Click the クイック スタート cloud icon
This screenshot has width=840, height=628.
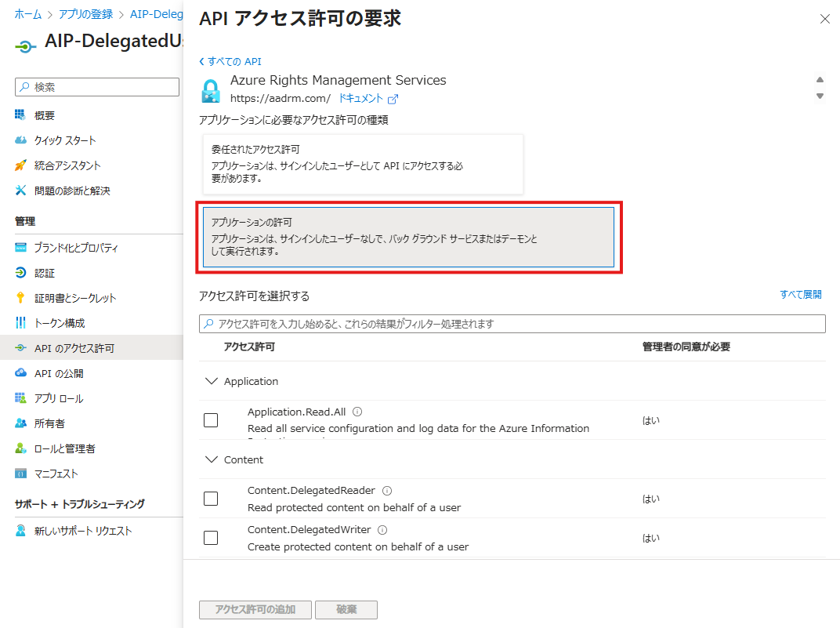20,140
